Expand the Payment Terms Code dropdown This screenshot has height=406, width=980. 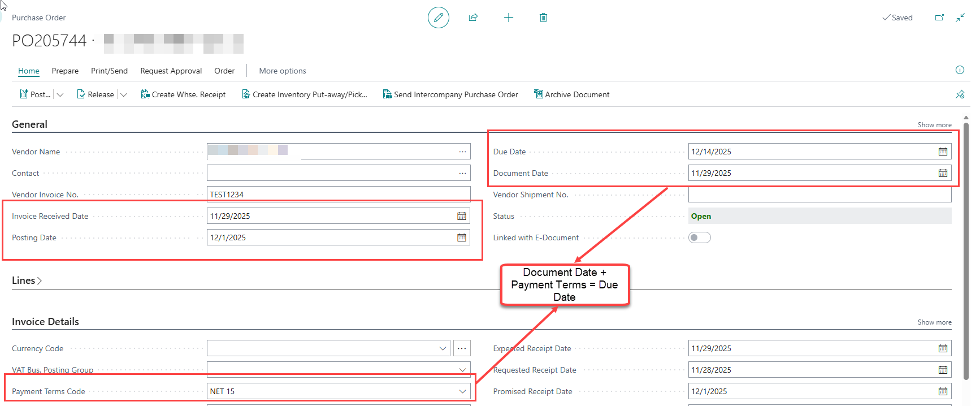(462, 391)
